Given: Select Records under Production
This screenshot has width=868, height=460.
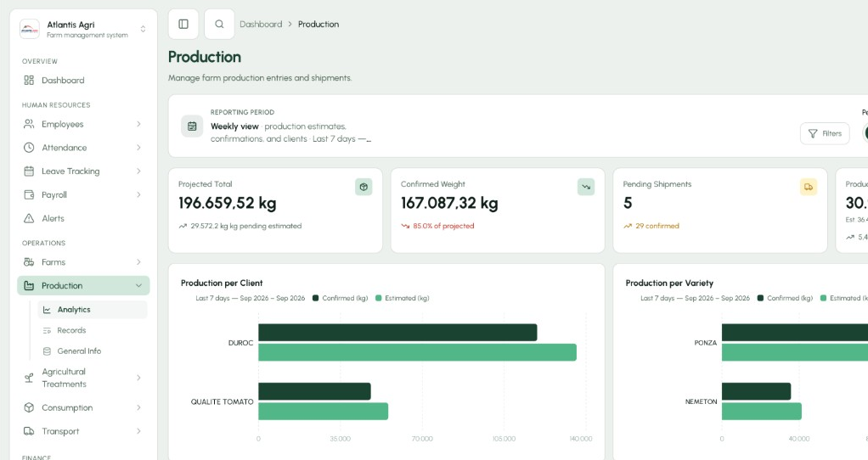Looking at the screenshot, I should click(x=93, y=331).
